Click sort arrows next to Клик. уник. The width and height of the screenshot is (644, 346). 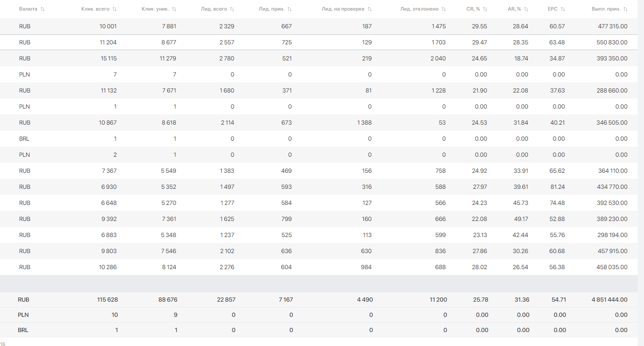tap(174, 9)
